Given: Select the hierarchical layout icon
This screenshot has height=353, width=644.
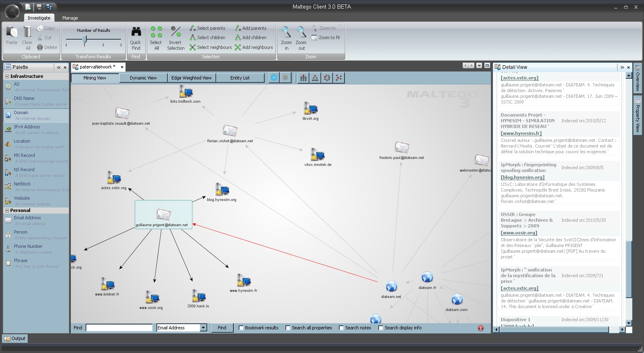Looking at the screenshot, I should click(x=315, y=78).
